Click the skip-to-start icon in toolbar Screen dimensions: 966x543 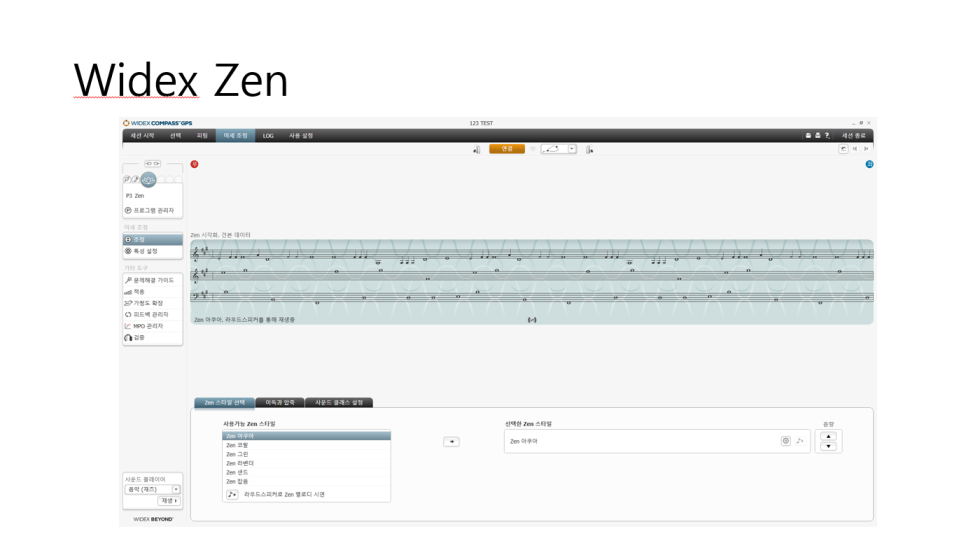tap(854, 149)
